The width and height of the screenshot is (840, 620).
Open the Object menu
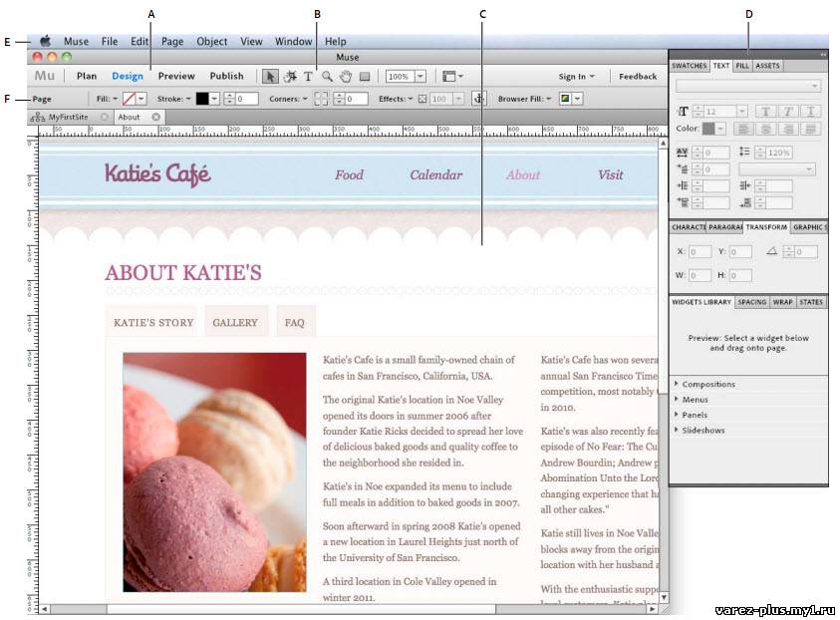coord(211,42)
